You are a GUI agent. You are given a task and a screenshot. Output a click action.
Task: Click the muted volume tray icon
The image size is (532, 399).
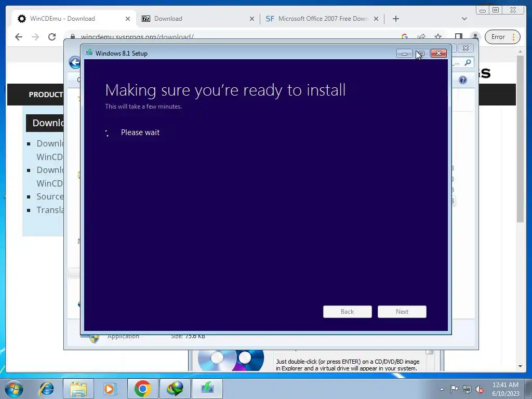[x=480, y=389]
